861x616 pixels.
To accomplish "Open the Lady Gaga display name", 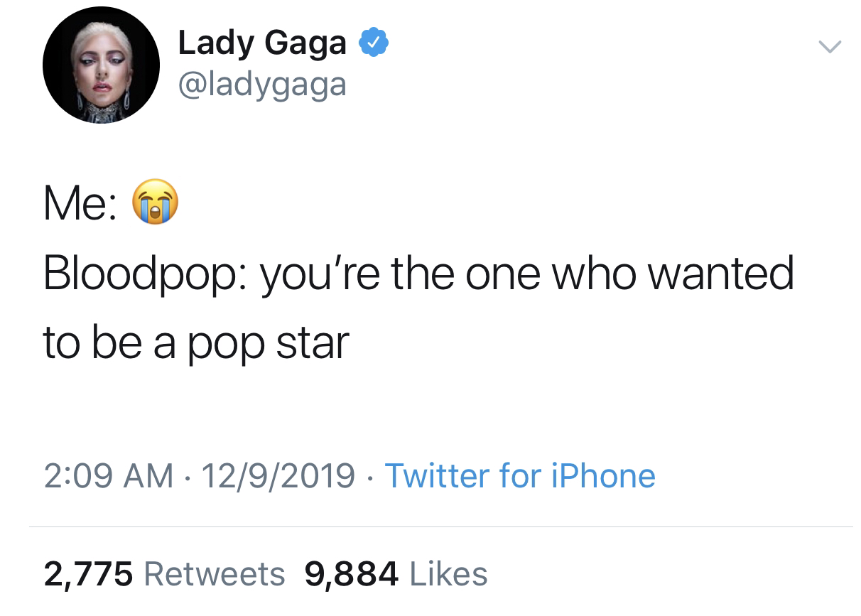I will tap(262, 43).
